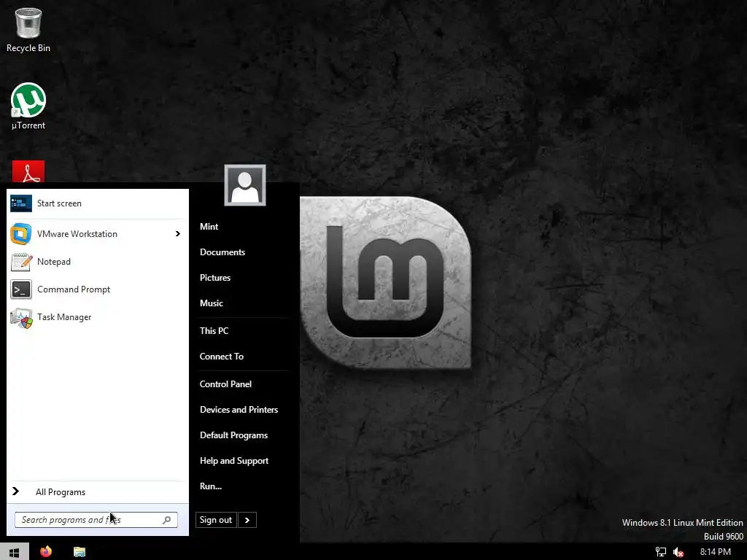Click the magnifier icon in search box
The image size is (747, 560).
[167, 520]
